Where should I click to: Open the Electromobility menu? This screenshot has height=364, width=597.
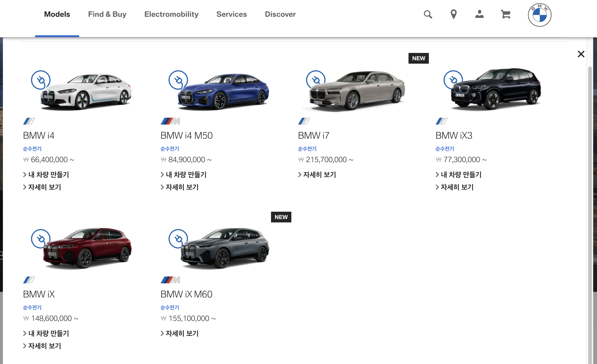click(x=171, y=15)
